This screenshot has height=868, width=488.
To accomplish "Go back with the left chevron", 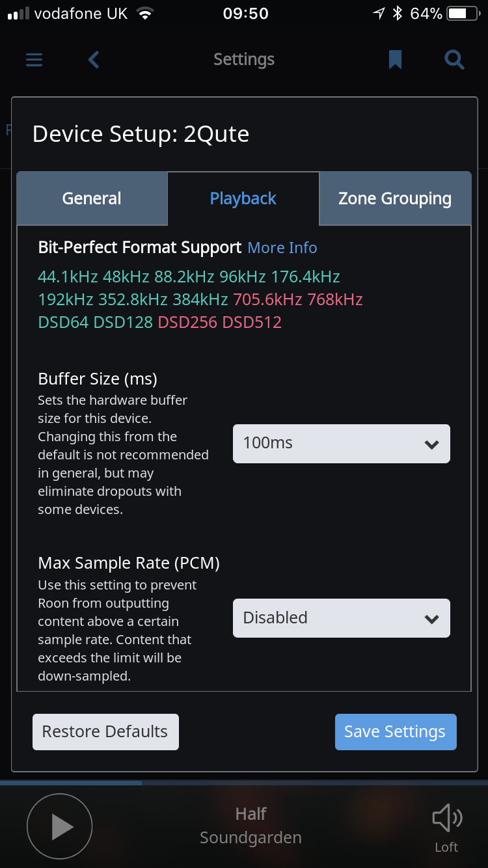I will tap(94, 60).
